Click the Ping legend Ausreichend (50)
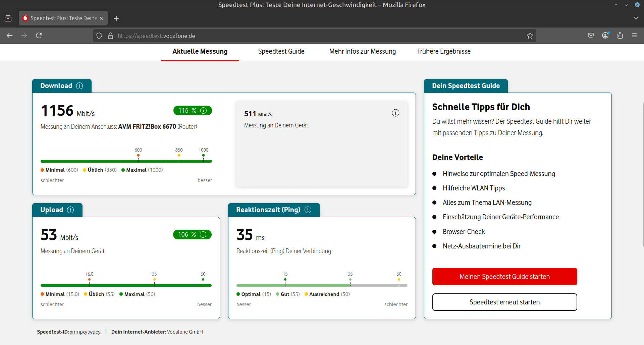644x345 pixels. point(327,294)
